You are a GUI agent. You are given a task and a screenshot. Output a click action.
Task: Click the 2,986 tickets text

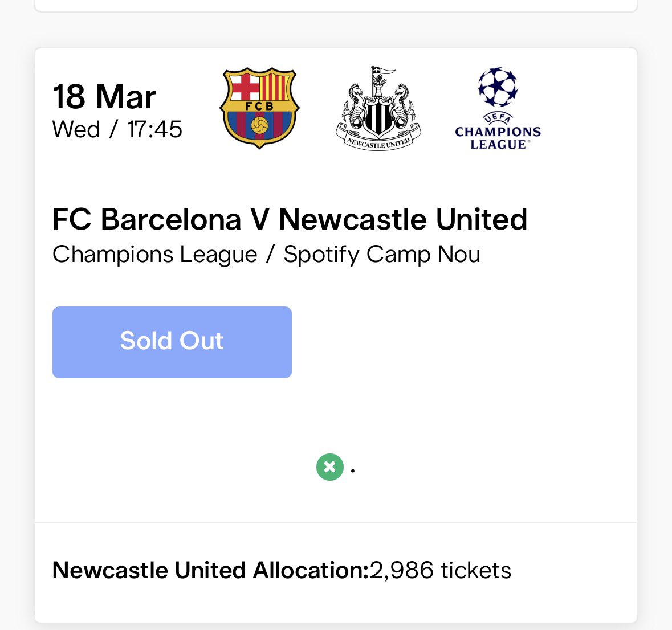point(441,570)
